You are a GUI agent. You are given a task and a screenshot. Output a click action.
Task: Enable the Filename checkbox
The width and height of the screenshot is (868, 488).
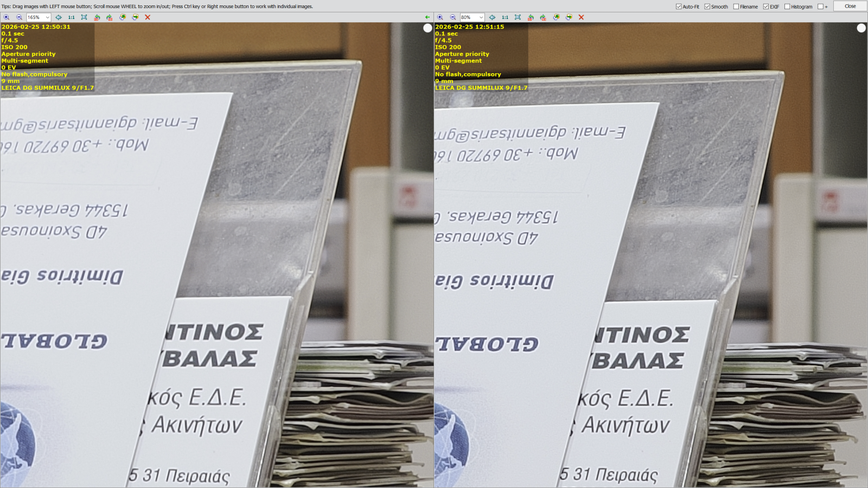736,6
